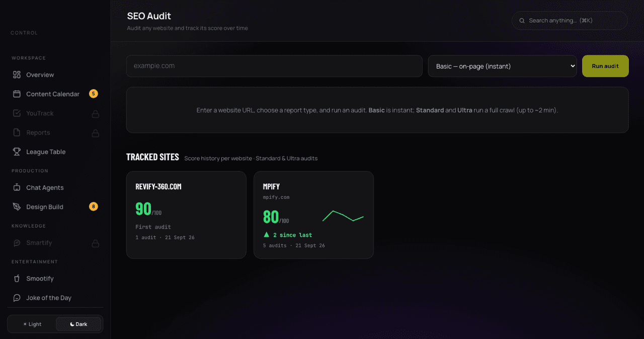
Task: Click the MPIFY score sparkline chart
Action: coord(343,216)
